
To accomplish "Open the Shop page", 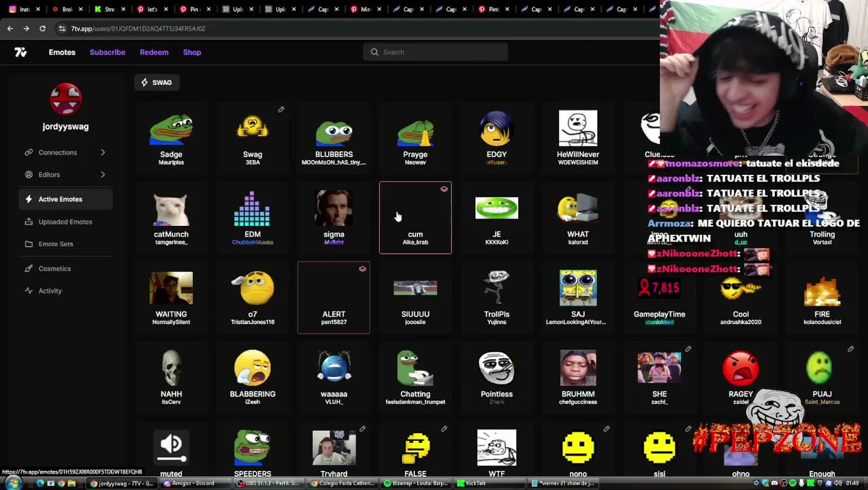I will point(192,52).
